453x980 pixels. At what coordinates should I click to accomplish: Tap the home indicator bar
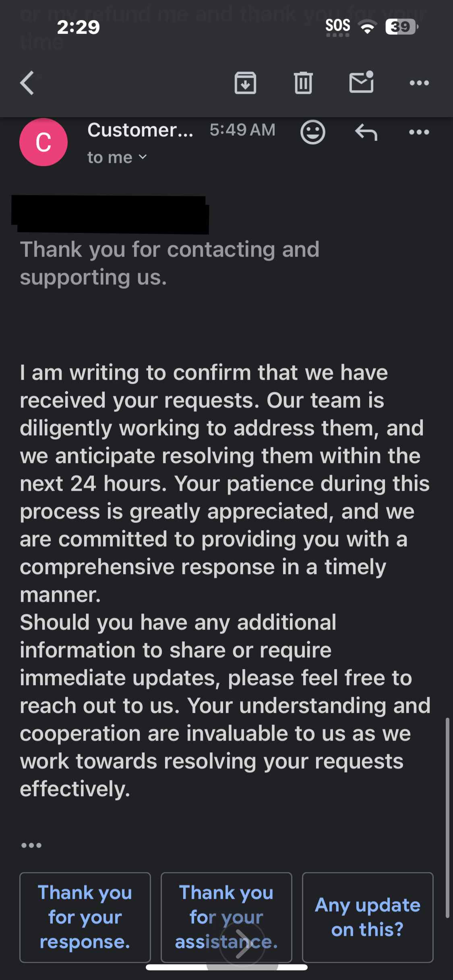[x=226, y=967]
